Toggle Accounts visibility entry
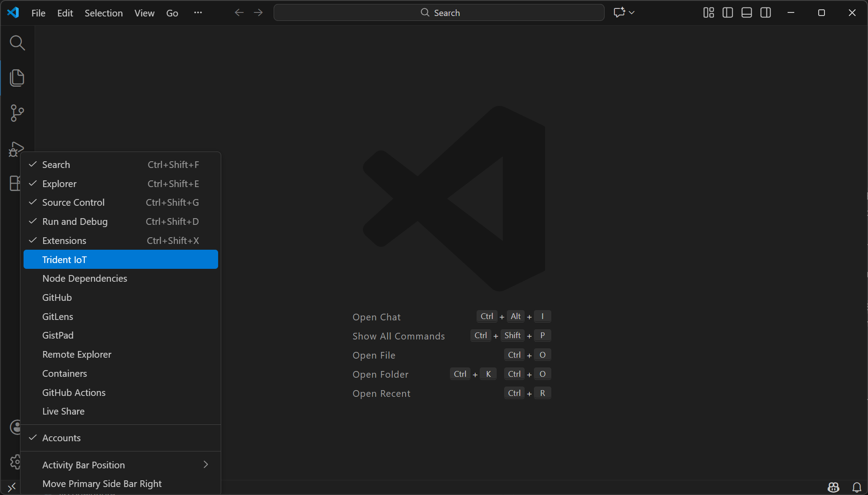This screenshot has width=868, height=495. click(x=121, y=438)
